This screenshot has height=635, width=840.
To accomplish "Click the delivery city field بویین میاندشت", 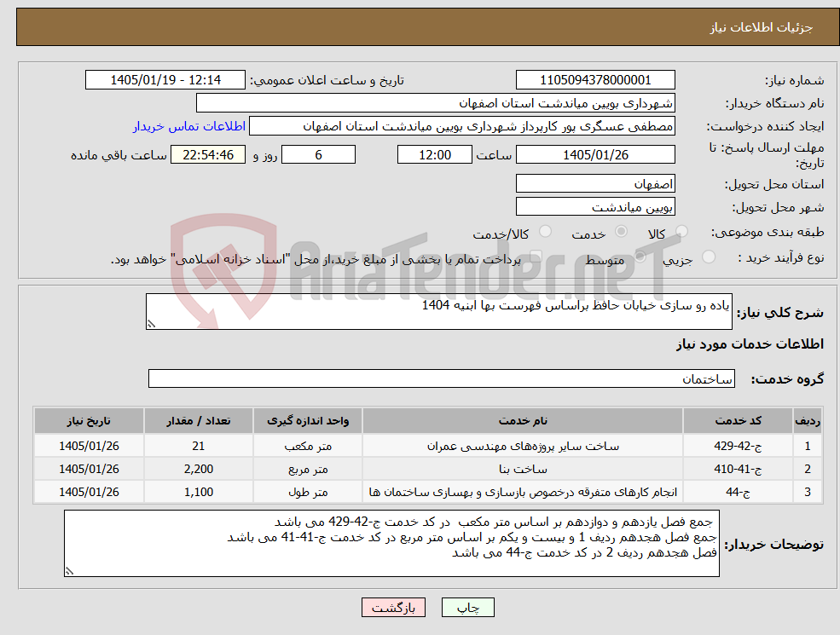I will click(595, 206).
